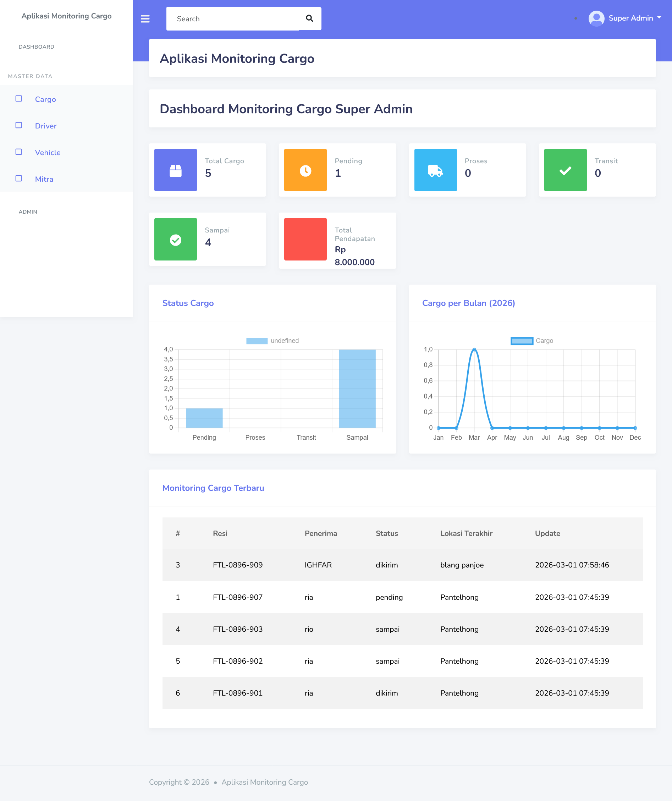Open the Vehicle sidebar menu
Image resolution: width=672 pixels, height=801 pixels.
coord(48,153)
